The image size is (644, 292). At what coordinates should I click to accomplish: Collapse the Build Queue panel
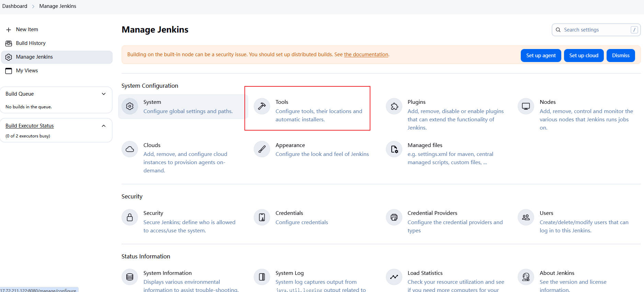point(104,94)
